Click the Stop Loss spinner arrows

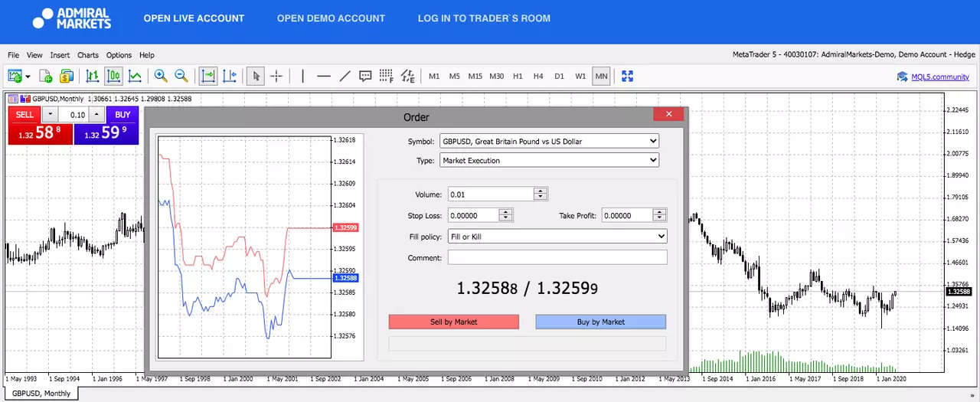tap(505, 216)
